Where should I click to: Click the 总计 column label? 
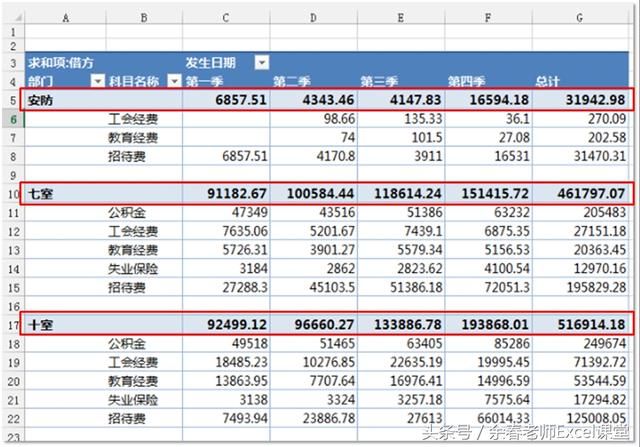coord(547,81)
